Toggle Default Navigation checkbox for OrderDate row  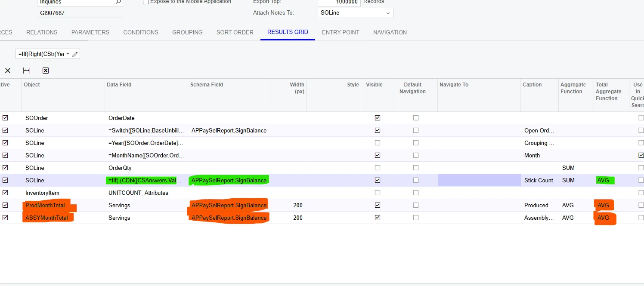tap(416, 118)
